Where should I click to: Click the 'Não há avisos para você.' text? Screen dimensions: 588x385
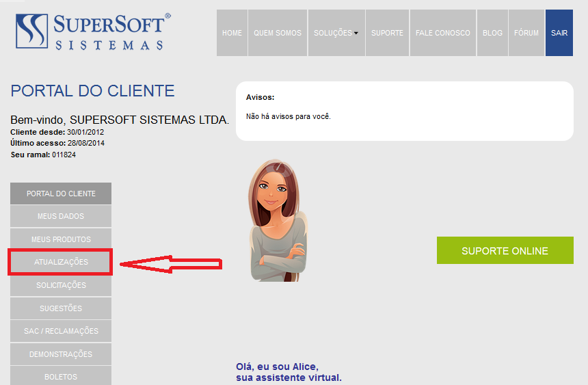[288, 116]
